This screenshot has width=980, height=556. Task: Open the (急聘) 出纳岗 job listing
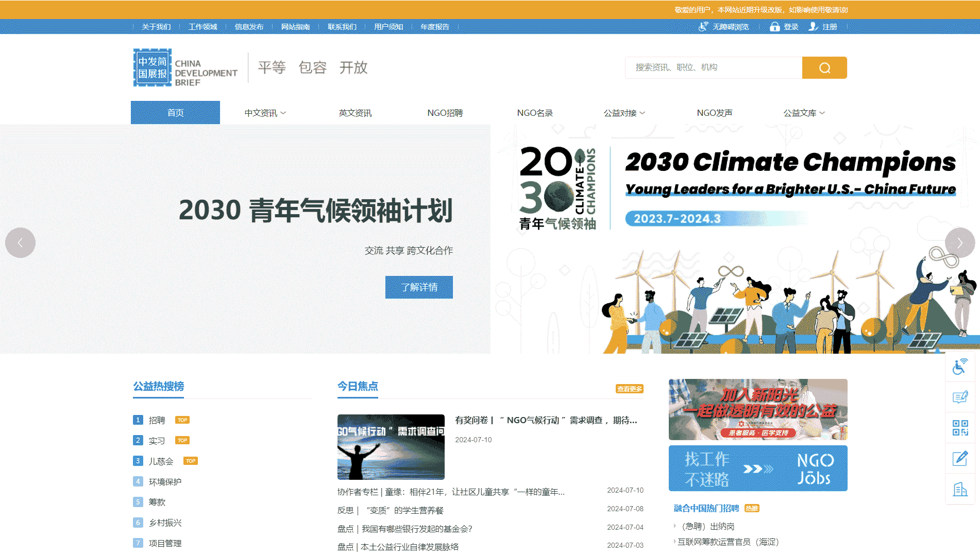[708, 526]
